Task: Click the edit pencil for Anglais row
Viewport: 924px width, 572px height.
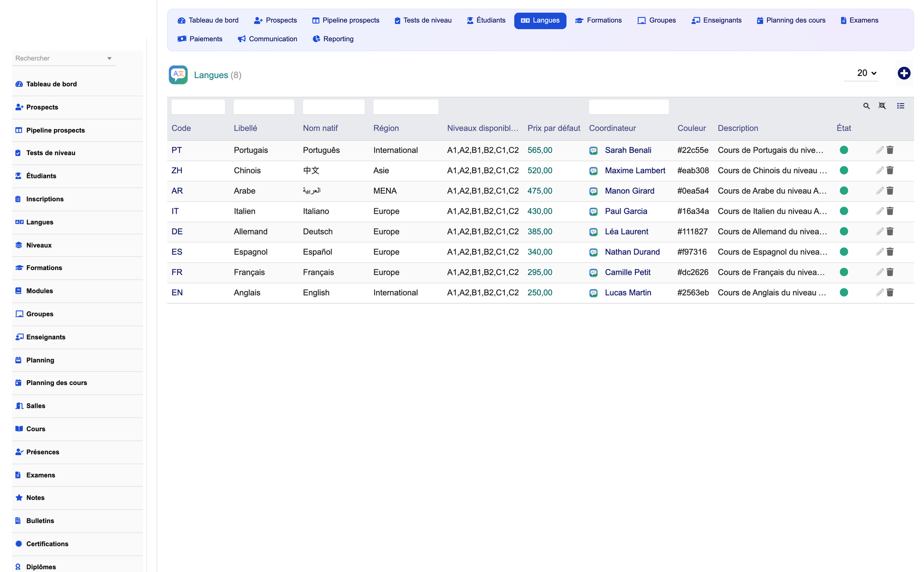Action: (879, 293)
